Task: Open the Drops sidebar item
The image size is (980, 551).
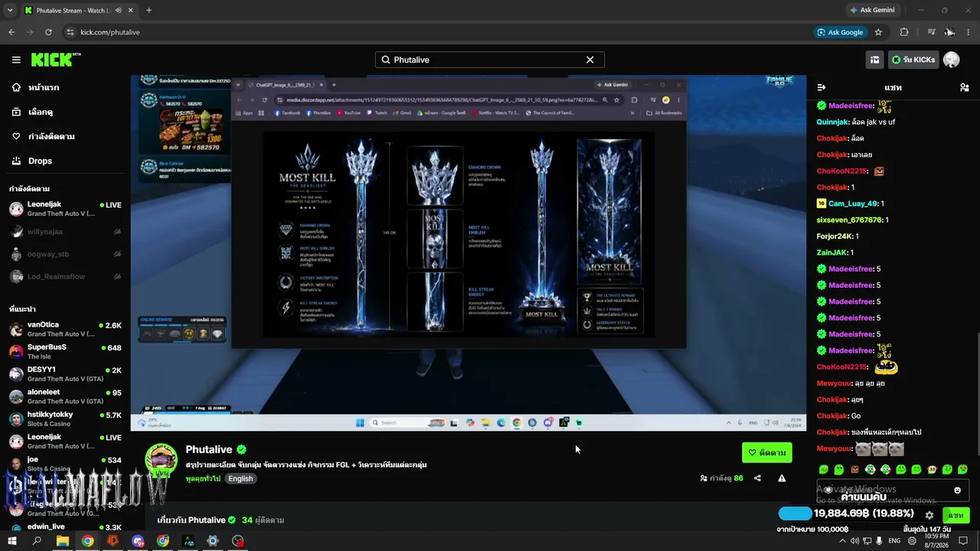Action: (65, 161)
